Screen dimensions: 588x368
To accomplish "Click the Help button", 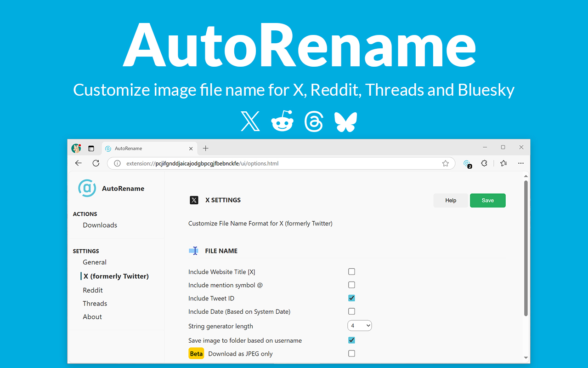I will [451, 200].
